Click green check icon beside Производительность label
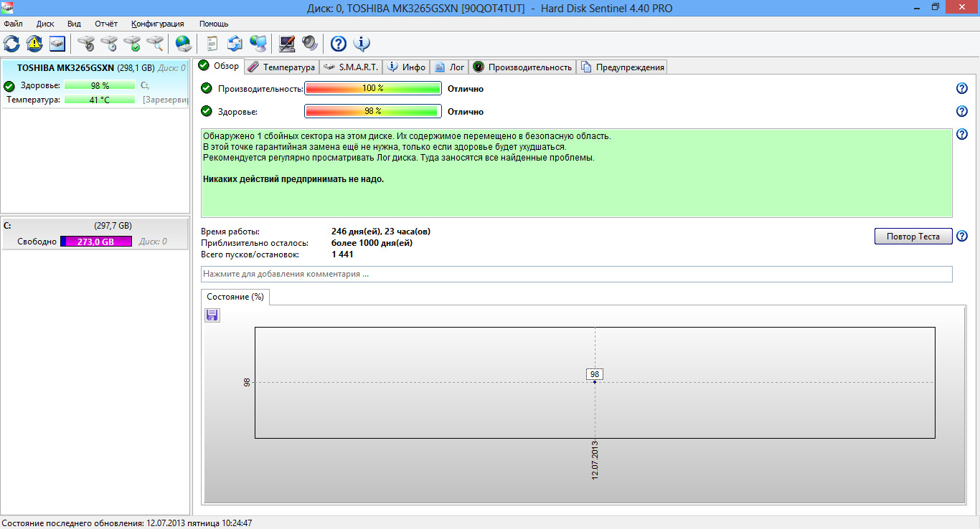The image size is (980, 529). pyautogui.click(x=207, y=88)
